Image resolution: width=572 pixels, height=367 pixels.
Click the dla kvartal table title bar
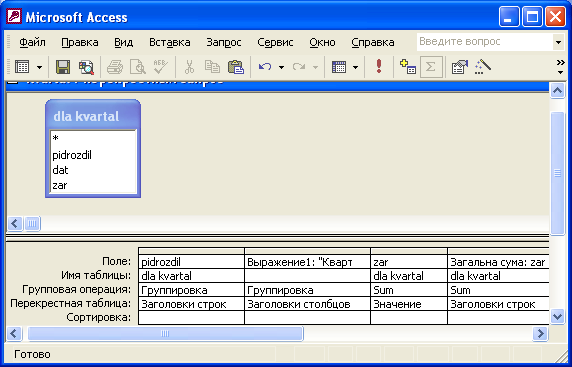point(93,116)
